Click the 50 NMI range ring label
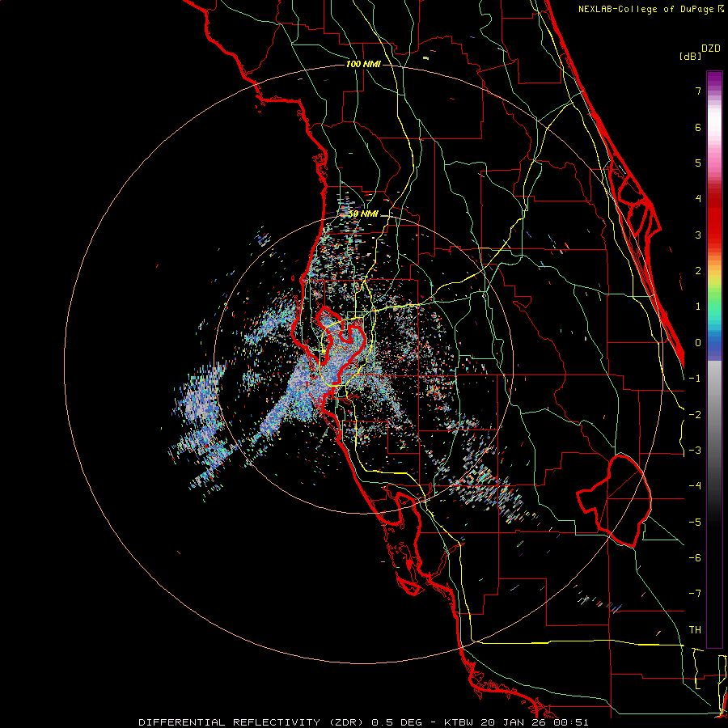The width and height of the screenshot is (728, 728). point(363,214)
